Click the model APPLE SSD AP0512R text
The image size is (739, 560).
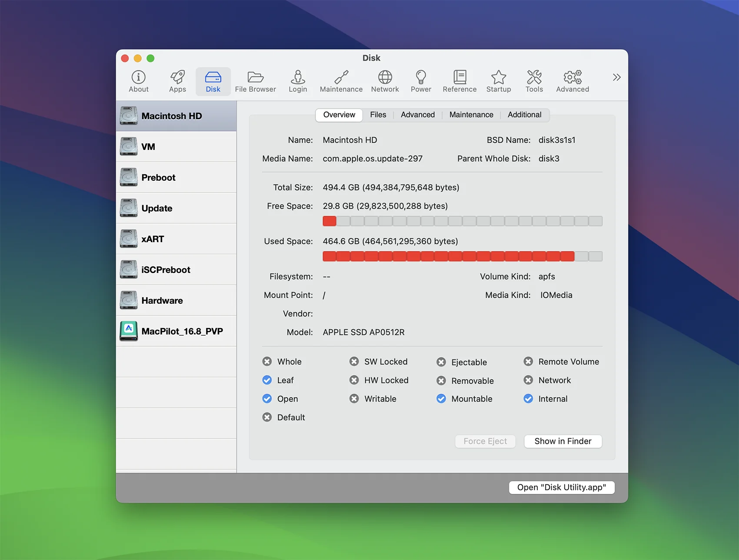click(363, 332)
